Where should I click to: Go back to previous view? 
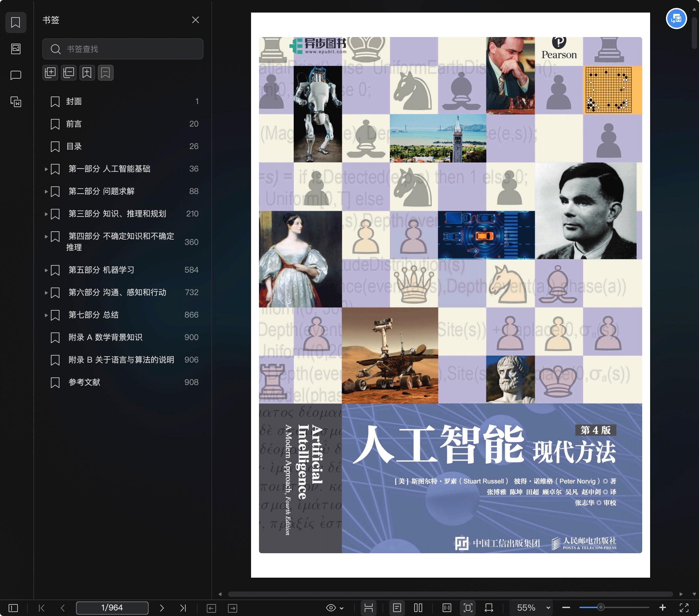(x=211, y=608)
